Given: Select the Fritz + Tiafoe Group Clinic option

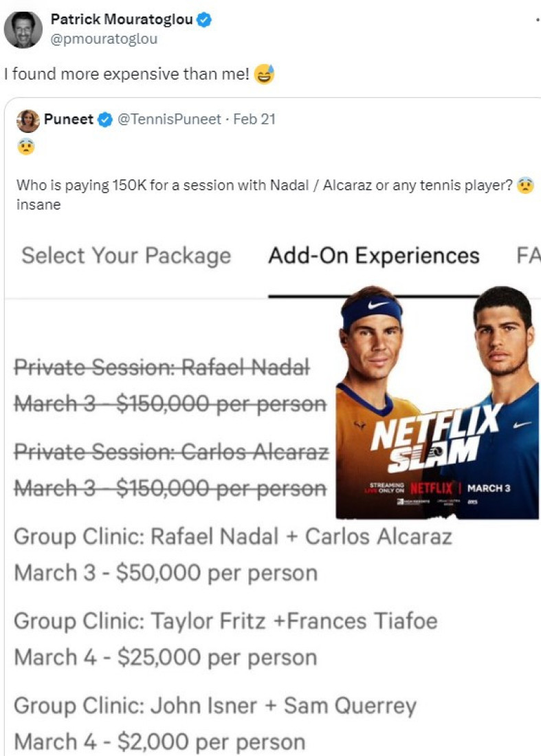Looking at the screenshot, I should click(x=225, y=638).
